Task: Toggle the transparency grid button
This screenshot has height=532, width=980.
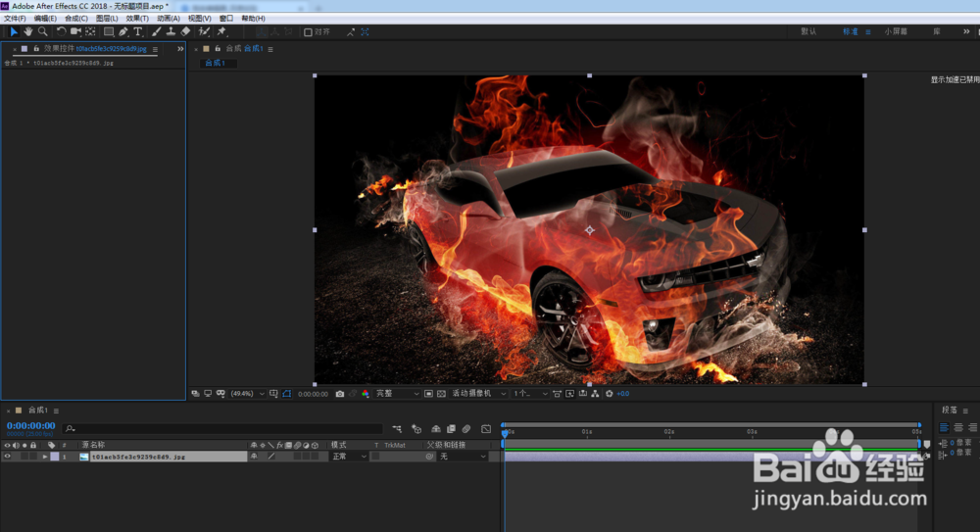Action: [x=441, y=394]
